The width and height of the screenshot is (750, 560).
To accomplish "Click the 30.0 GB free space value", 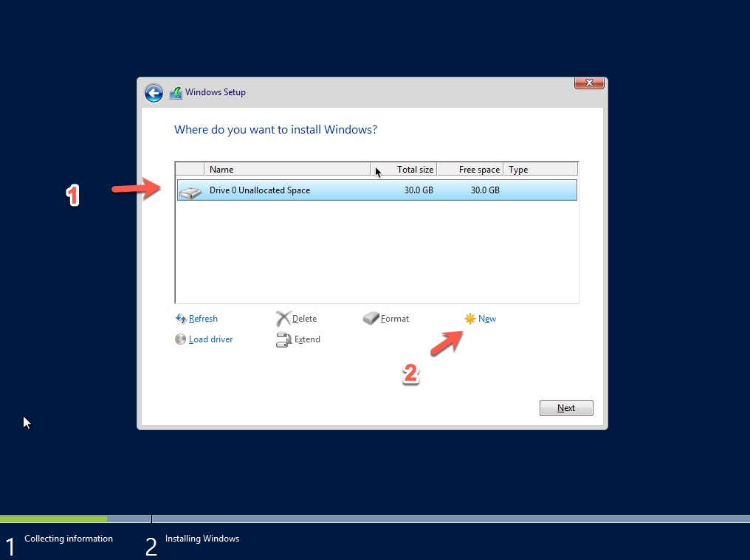I will (x=485, y=190).
